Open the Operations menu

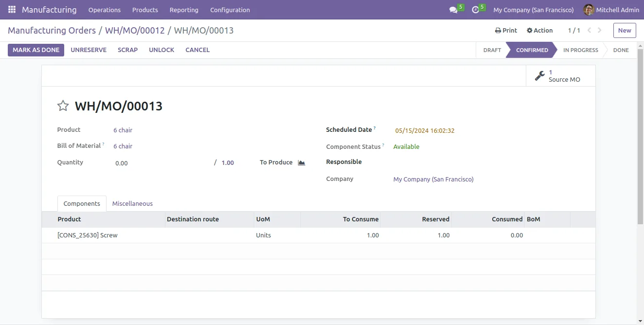pyautogui.click(x=105, y=10)
